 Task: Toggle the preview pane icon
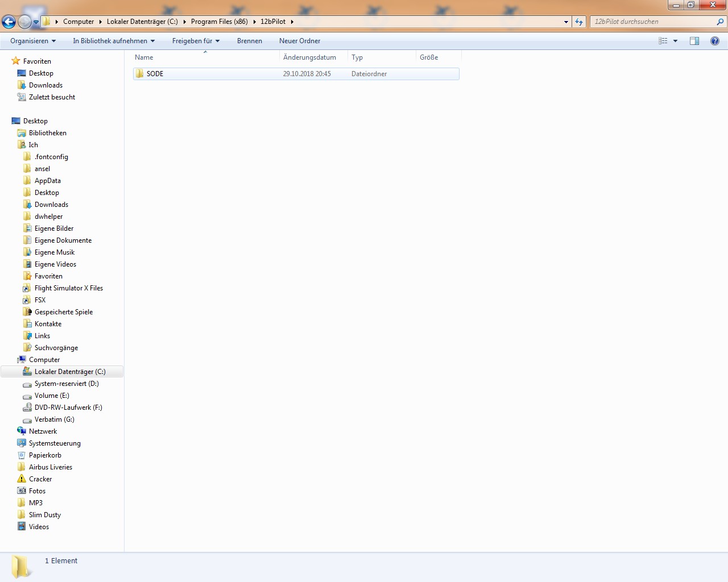click(694, 41)
